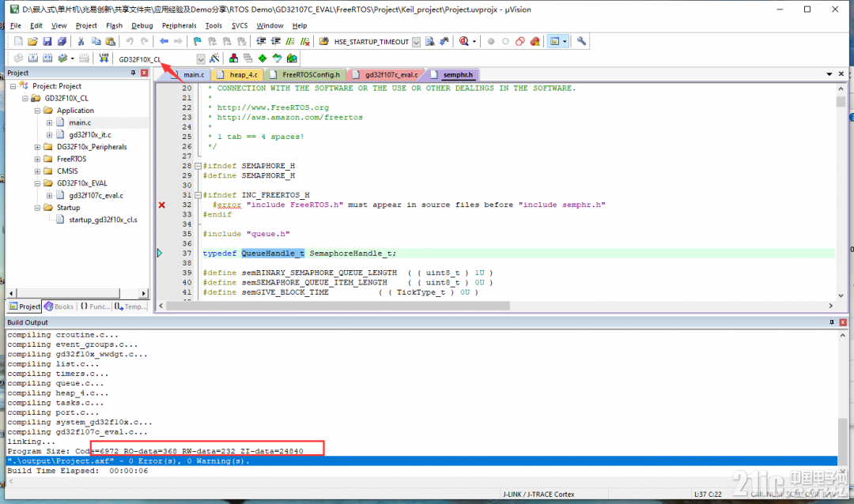Image resolution: width=854 pixels, height=504 pixels.
Task: Start a debug session with the magnifier d icon
Action: point(464,41)
